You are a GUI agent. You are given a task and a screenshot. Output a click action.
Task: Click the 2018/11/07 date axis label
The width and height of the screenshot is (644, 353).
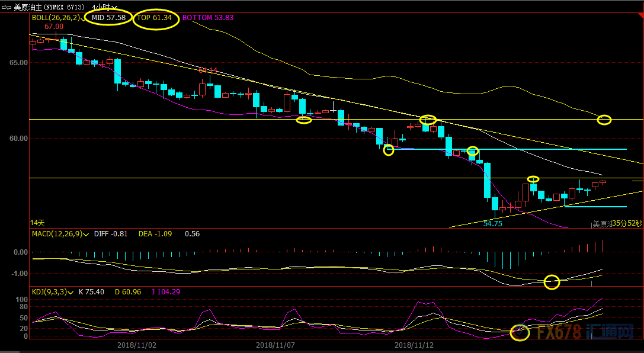click(x=275, y=345)
